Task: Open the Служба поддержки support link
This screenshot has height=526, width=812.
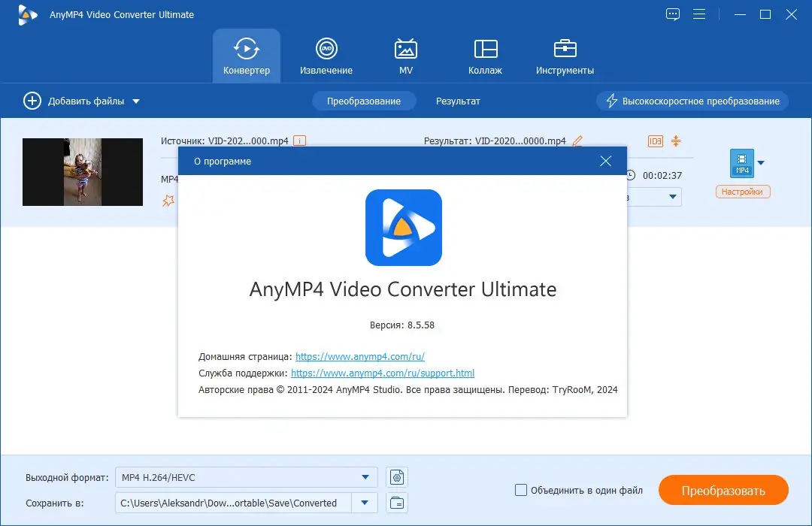Action: [383, 373]
